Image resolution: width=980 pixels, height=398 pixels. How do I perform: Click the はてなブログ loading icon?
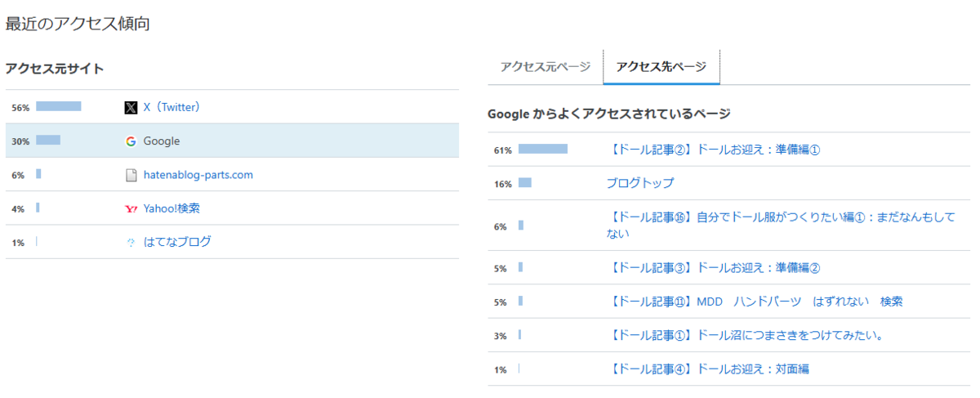point(131,242)
